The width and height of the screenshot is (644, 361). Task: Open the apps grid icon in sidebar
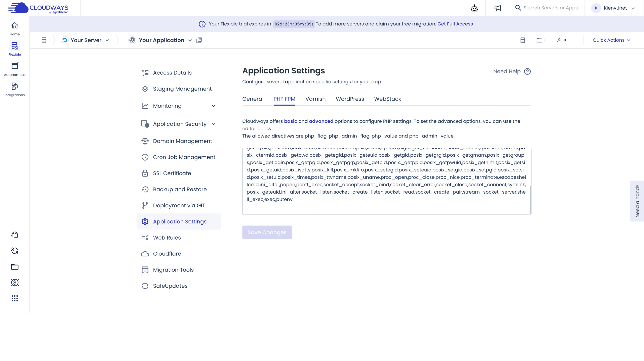click(x=15, y=298)
